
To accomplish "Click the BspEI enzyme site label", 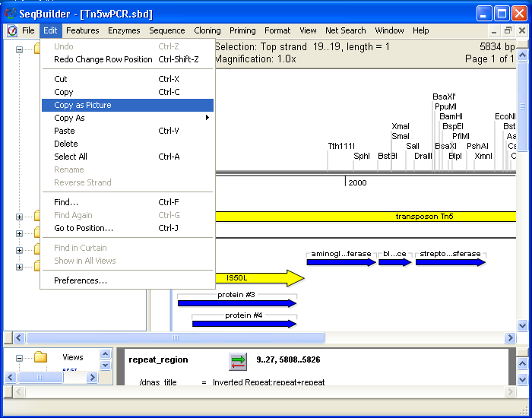I will click(453, 127).
